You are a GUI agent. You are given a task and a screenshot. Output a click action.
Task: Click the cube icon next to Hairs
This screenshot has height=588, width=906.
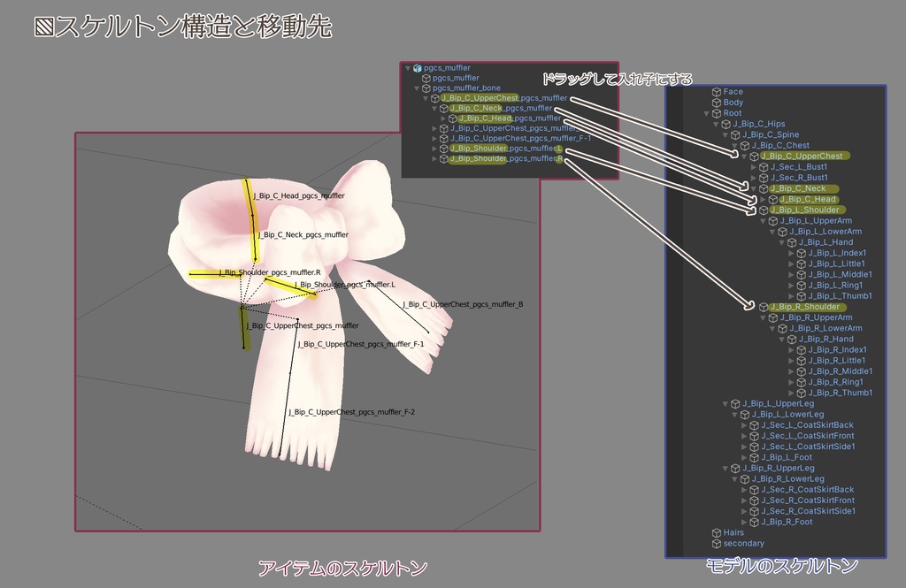(717, 532)
